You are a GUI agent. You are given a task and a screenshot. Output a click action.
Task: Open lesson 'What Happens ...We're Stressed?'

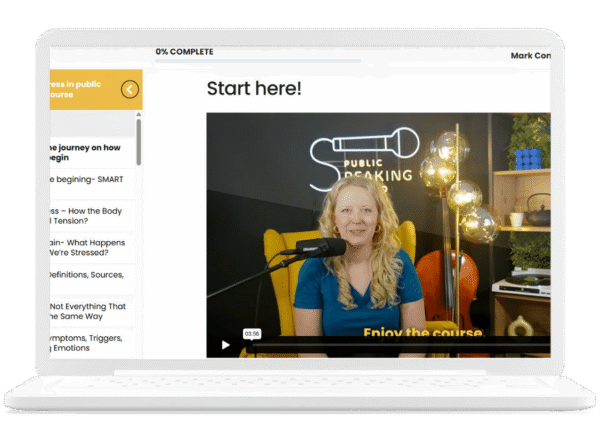tap(92, 248)
